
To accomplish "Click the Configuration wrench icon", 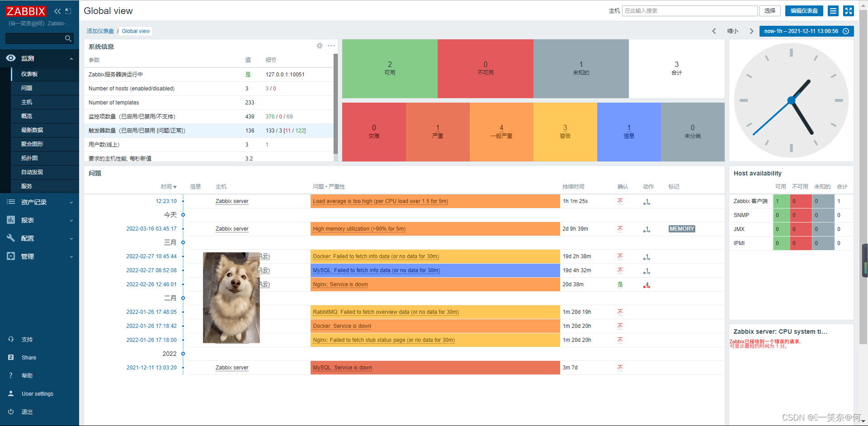I will [x=11, y=238].
